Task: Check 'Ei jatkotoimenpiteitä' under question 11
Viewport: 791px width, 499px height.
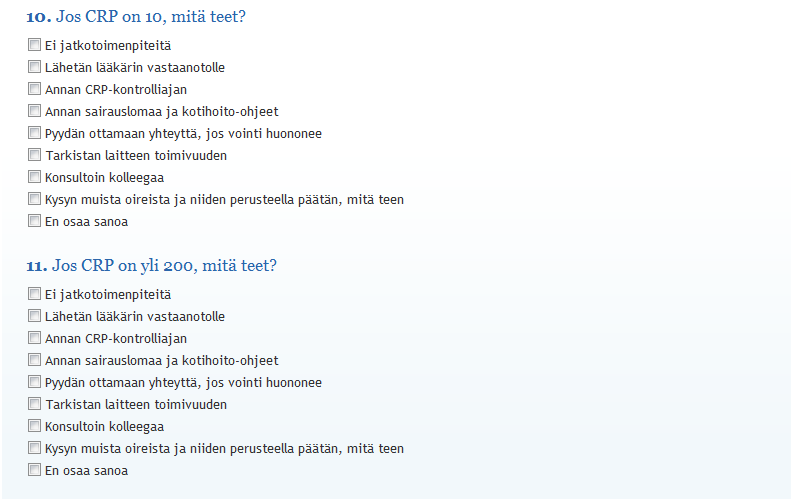Action: pos(34,293)
